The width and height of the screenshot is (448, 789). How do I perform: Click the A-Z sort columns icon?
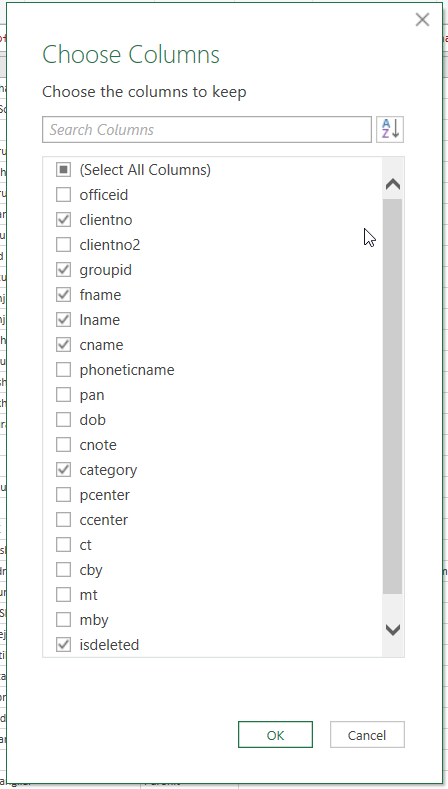coord(390,130)
